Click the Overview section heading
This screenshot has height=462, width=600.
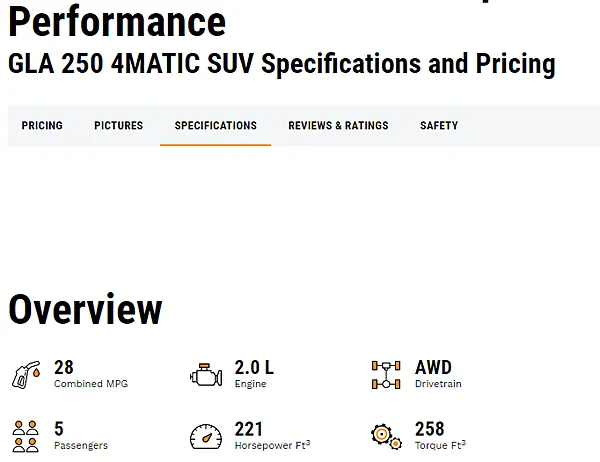[x=85, y=310]
